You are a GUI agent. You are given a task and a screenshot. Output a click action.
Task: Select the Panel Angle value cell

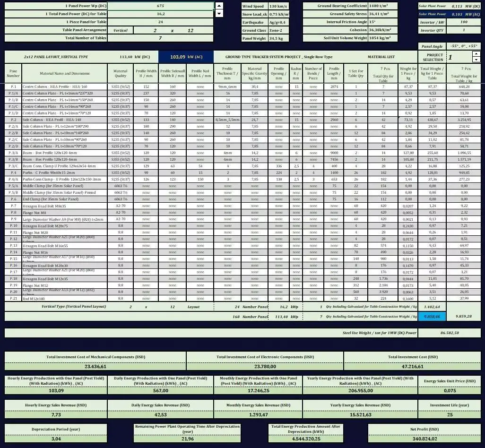pos(463,46)
